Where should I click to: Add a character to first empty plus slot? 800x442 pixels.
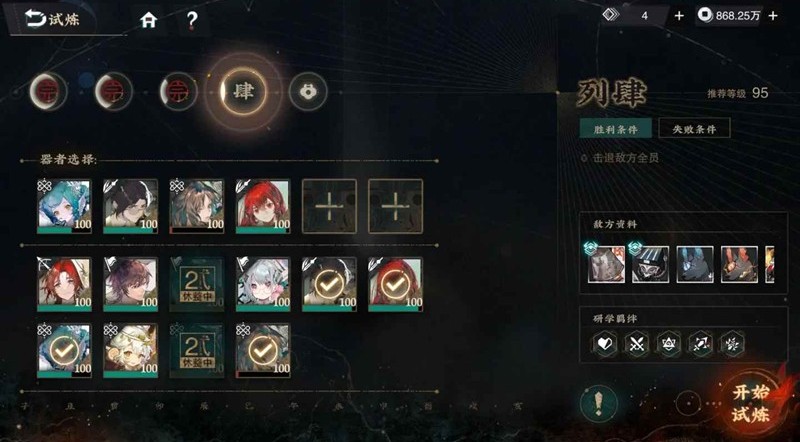329,206
